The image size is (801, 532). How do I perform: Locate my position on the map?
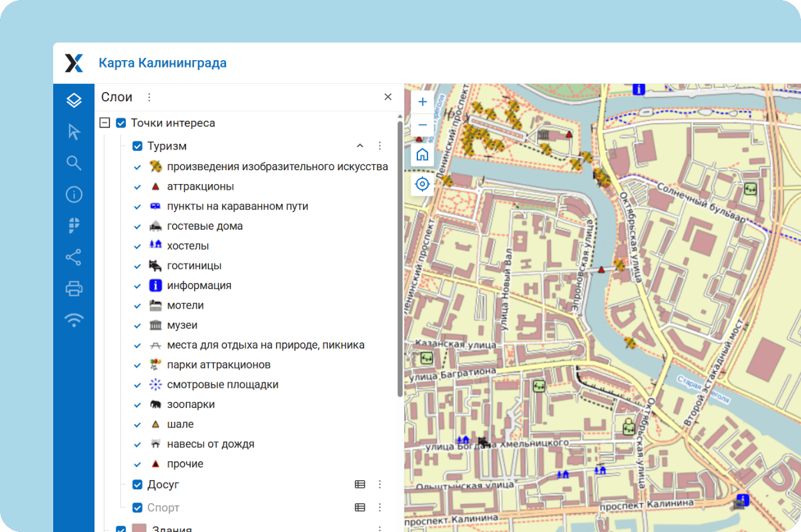[422, 184]
